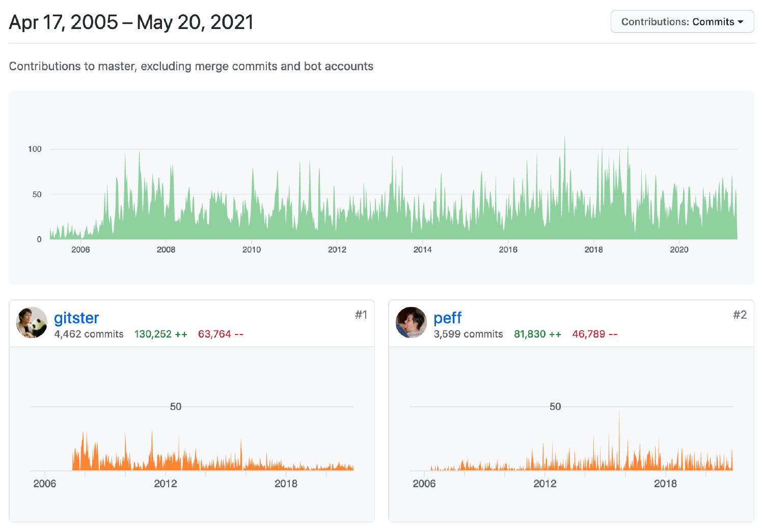
Task: Click the 4,462 commits count for gitster
Action: (x=89, y=334)
